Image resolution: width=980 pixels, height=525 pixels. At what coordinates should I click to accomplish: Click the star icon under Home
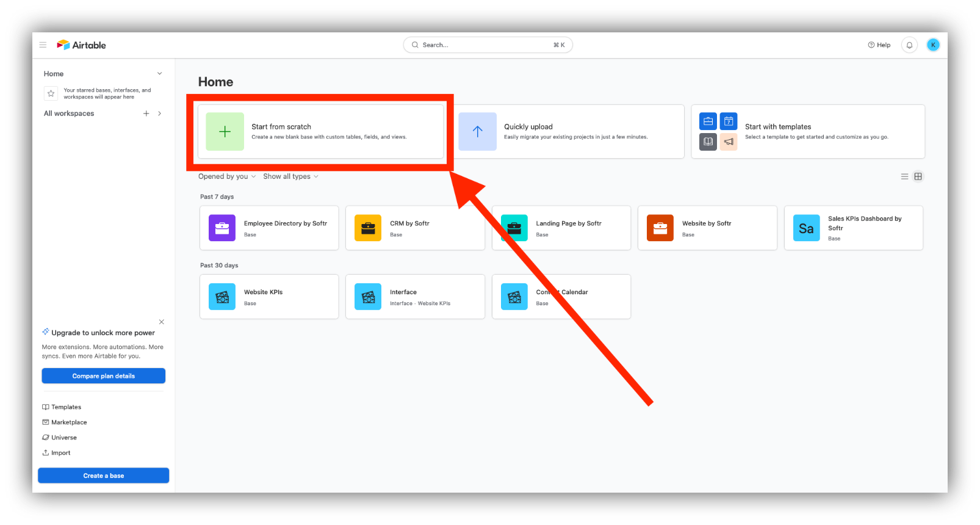(x=51, y=93)
